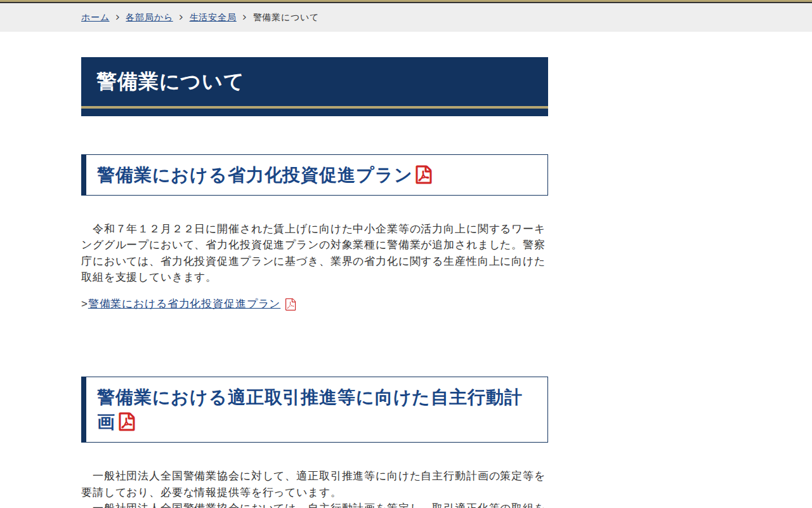Open the 省力化投資促進プラン section heading link
The width and height of the screenshot is (812, 508).
[x=254, y=175]
